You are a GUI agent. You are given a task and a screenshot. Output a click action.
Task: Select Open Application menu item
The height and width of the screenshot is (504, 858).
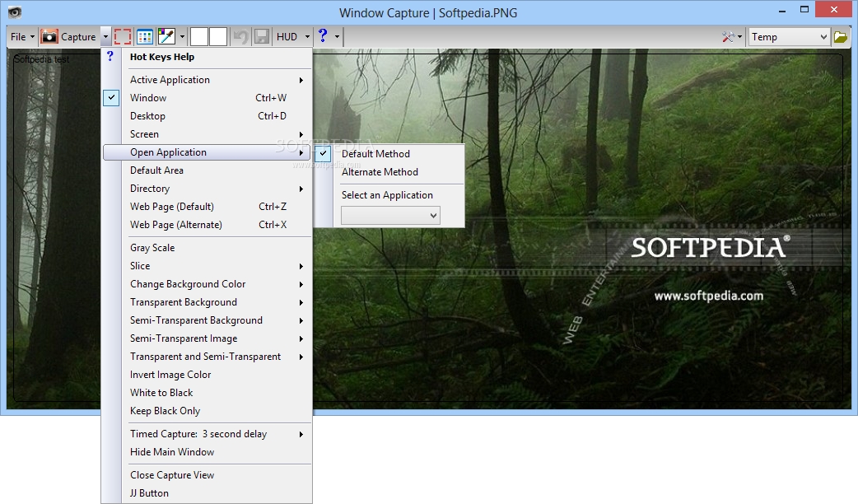tap(208, 152)
